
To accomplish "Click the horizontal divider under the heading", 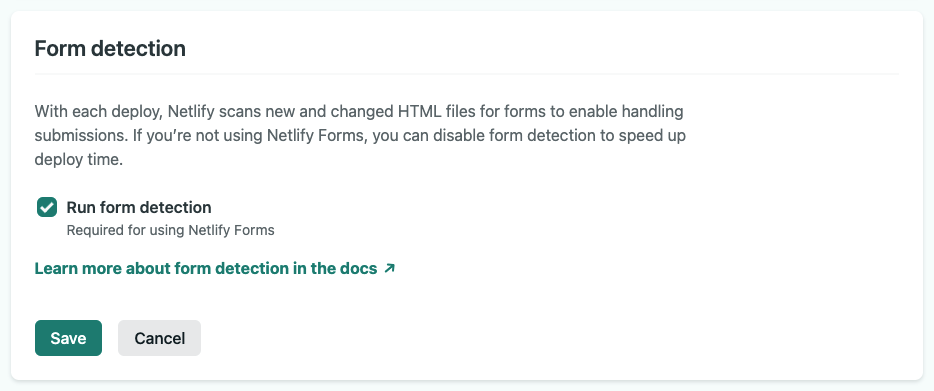I will pyautogui.click(x=466, y=74).
